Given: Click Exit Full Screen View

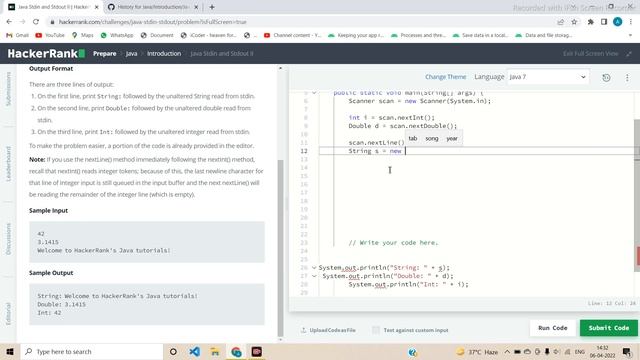Looking at the screenshot, I should coord(591,53).
